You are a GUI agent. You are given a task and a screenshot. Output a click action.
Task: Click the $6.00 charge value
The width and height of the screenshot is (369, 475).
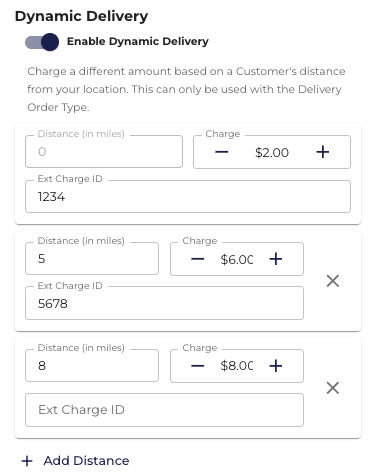[x=237, y=259]
